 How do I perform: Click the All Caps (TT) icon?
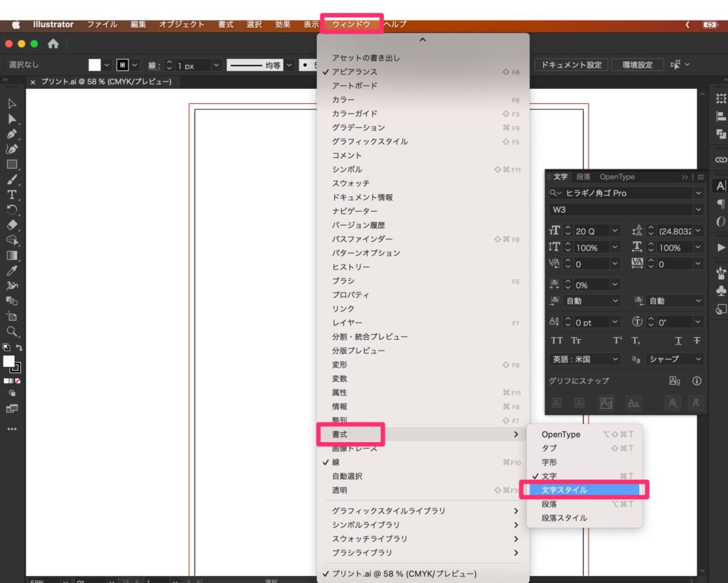click(557, 341)
